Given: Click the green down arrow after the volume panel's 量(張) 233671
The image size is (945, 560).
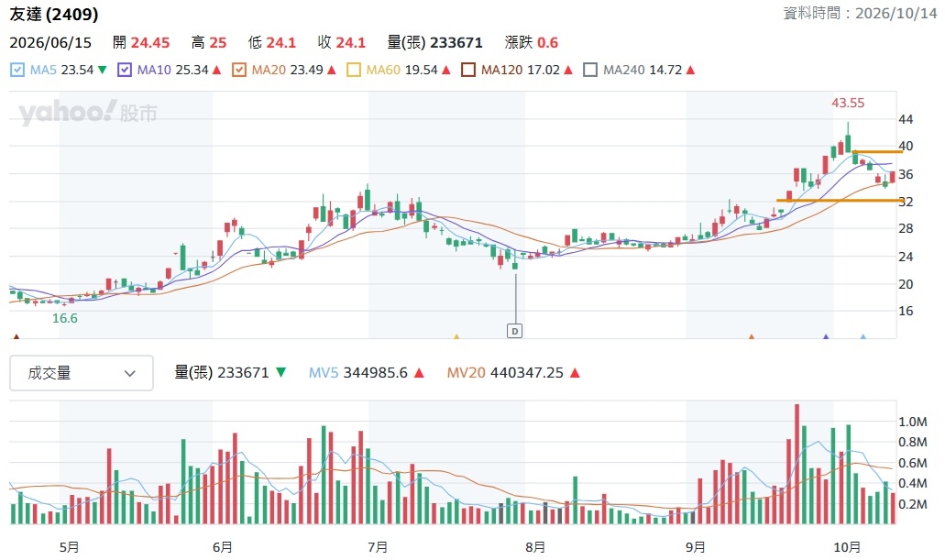Looking at the screenshot, I should (280, 373).
